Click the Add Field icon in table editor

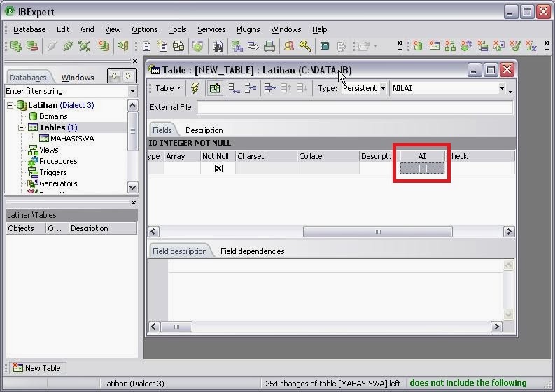tap(234, 88)
